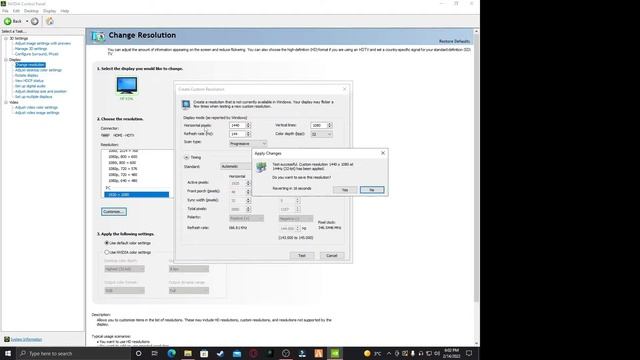Select Change resolution tree item
This screenshot has width=640, height=360.
[30, 65]
